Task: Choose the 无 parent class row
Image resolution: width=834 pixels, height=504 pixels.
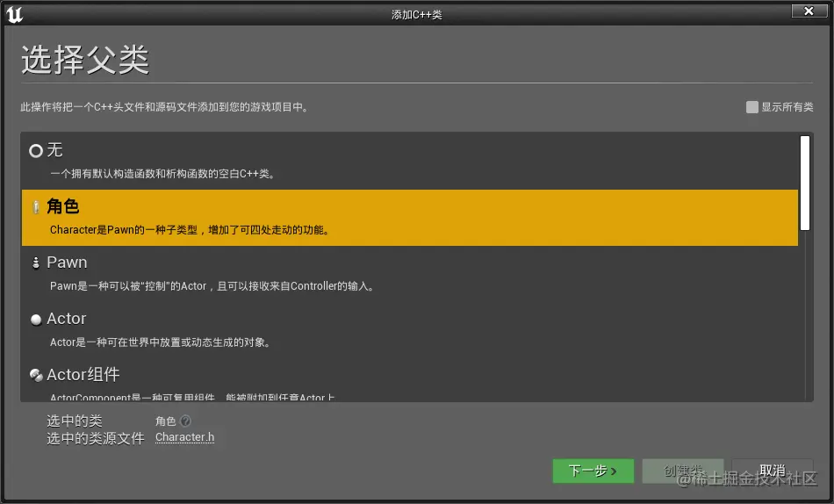Action: (x=410, y=162)
